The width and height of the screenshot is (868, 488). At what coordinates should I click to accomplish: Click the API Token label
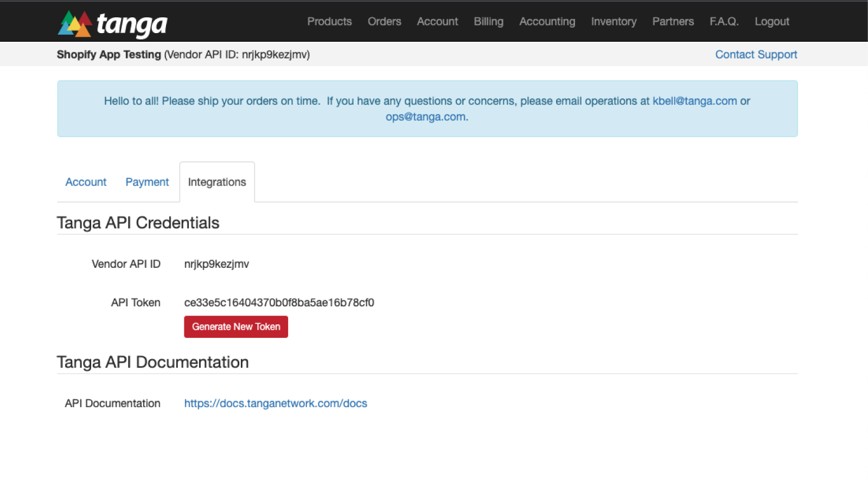[x=136, y=303]
